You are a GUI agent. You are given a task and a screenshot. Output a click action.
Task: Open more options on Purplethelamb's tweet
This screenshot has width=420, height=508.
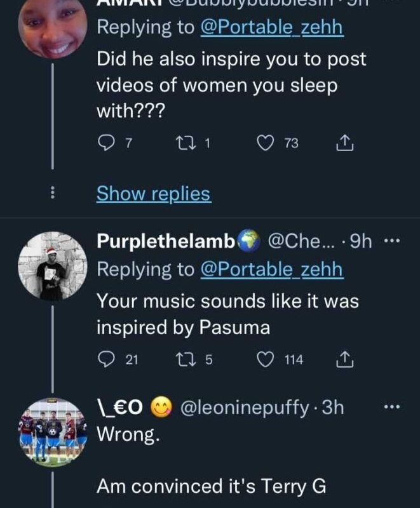tap(393, 241)
